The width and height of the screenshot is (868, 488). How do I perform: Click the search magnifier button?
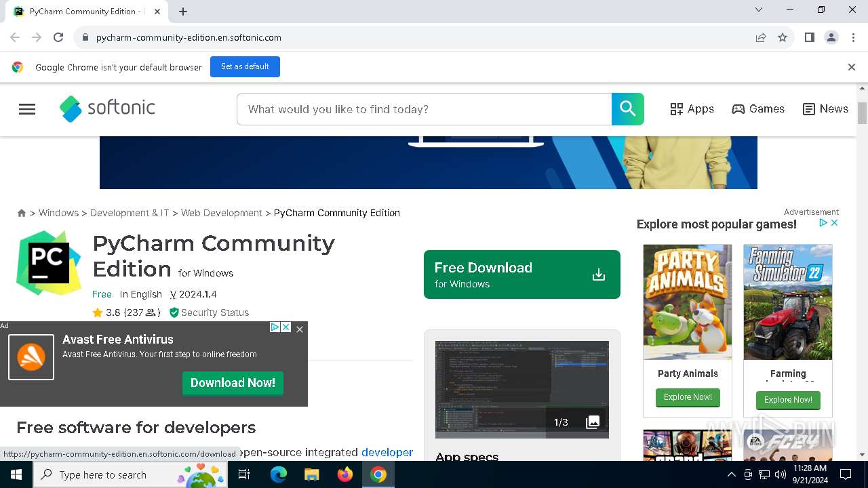pyautogui.click(x=628, y=109)
